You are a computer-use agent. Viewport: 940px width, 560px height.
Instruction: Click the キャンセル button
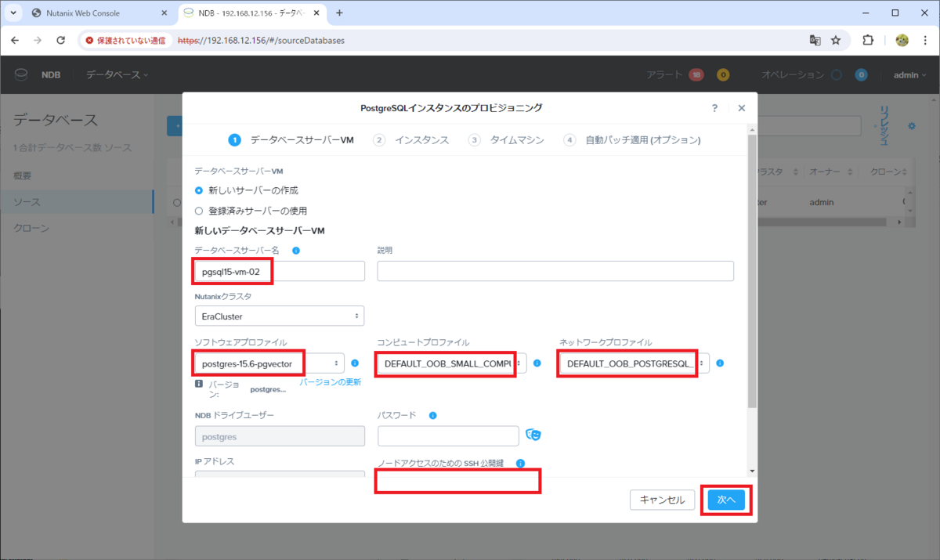pyautogui.click(x=662, y=500)
